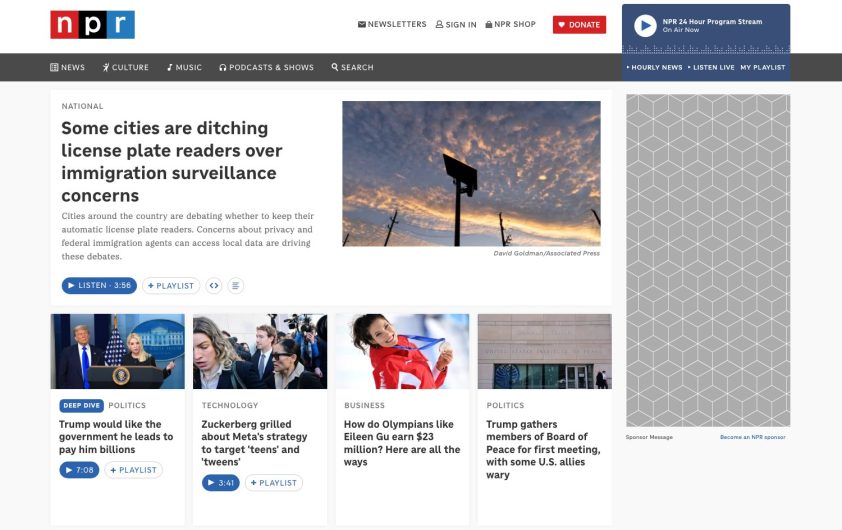This screenshot has width=842, height=530.
Task: Select Hourly News in player bar
Action: [x=655, y=67]
